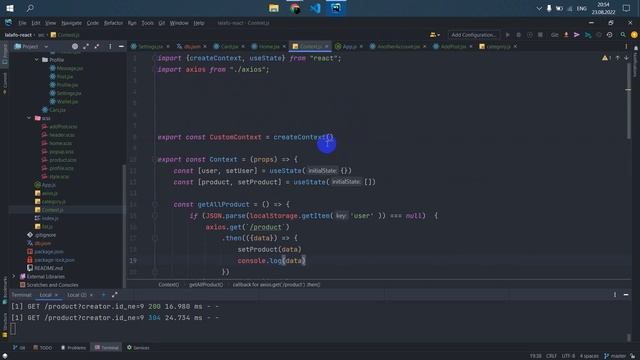Open IDE settings gear icon

[609, 35]
